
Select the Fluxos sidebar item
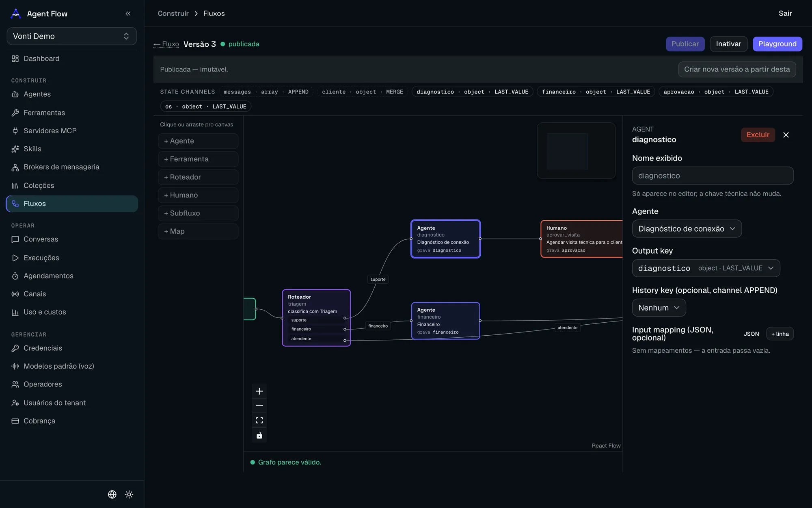click(x=72, y=204)
